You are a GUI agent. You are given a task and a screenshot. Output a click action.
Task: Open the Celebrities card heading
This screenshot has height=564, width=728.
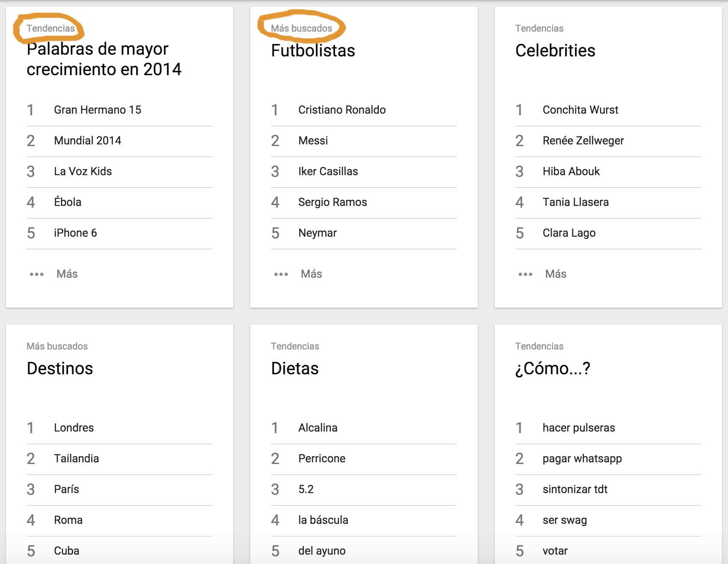(x=555, y=50)
